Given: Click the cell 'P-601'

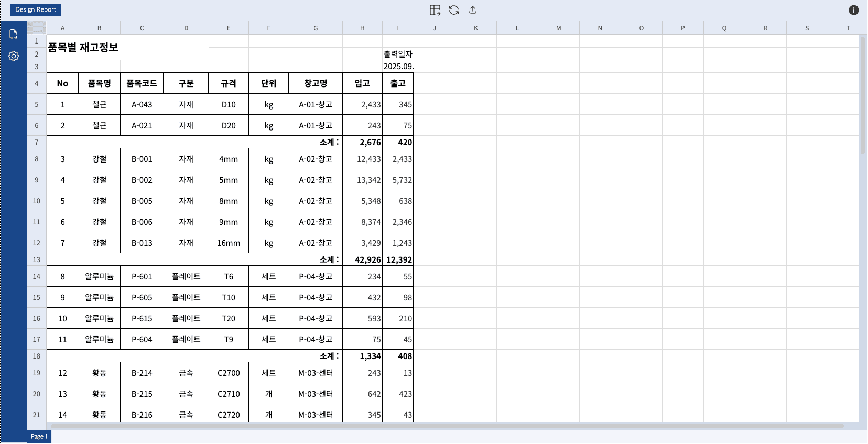Looking at the screenshot, I should click(142, 276).
